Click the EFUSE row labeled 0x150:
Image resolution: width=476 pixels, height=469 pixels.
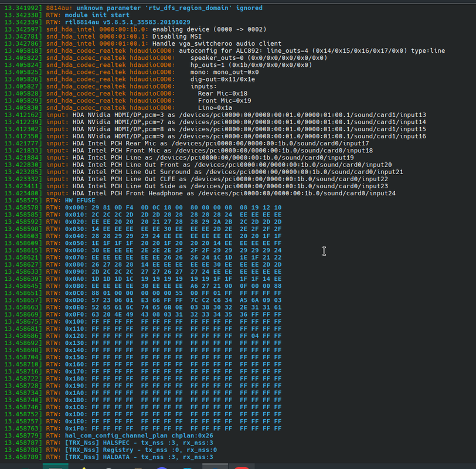[143, 357]
